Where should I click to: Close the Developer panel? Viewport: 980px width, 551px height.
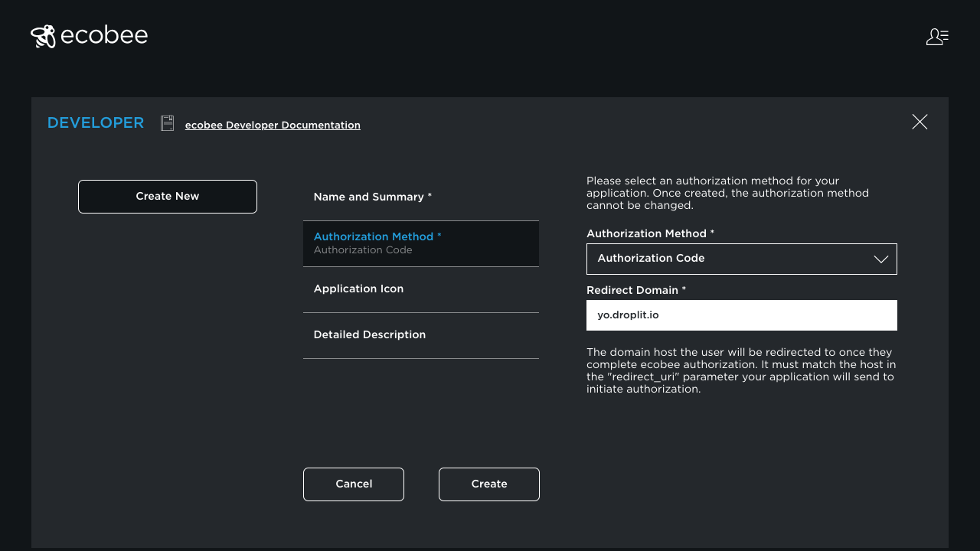(920, 122)
